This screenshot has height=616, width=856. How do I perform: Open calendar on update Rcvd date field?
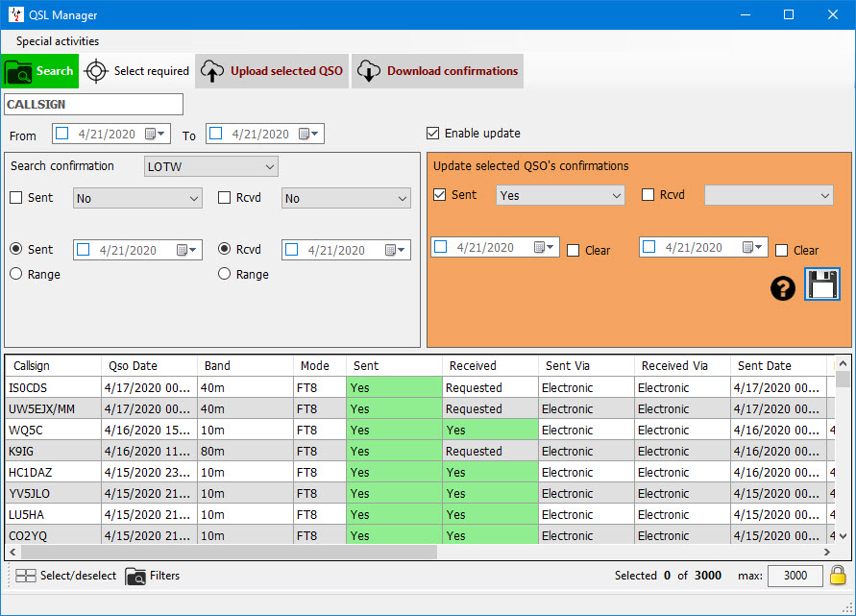pos(752,247)
